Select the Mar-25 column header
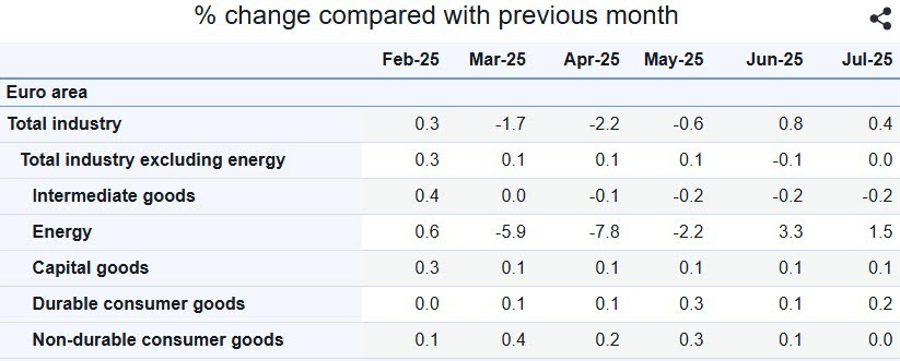This screenshot has width=900, height=361. pos(497,60)
